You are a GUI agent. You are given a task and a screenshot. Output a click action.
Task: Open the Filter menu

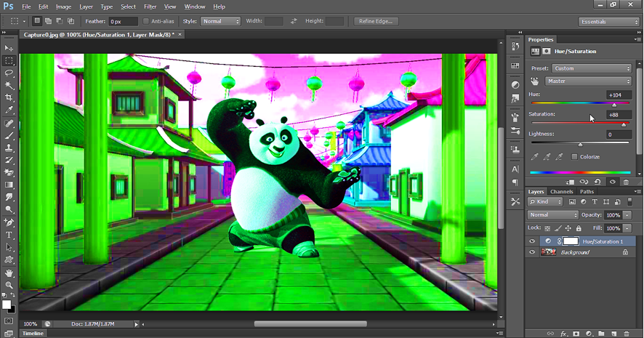point(150,7)
